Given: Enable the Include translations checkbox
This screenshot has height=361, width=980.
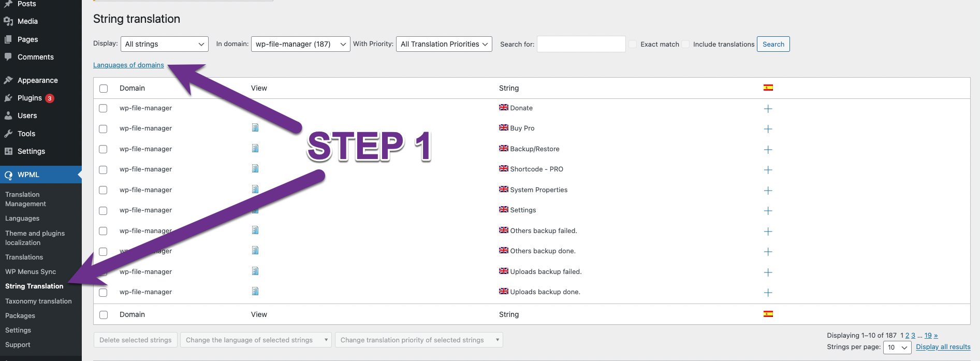Looking at the screenshot, I should [x=685, y=44].
